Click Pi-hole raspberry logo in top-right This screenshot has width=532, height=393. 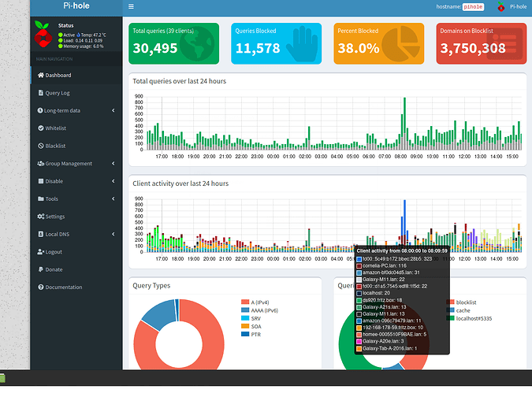(500, 7)
